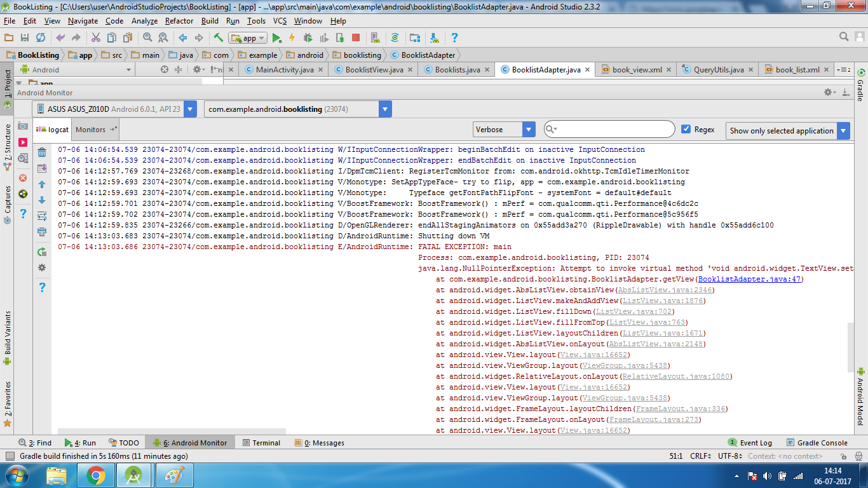Screen dimensions: 868x488
Task: Click the Synchronize toolbar icon
Action: click(x=41, y=38)
